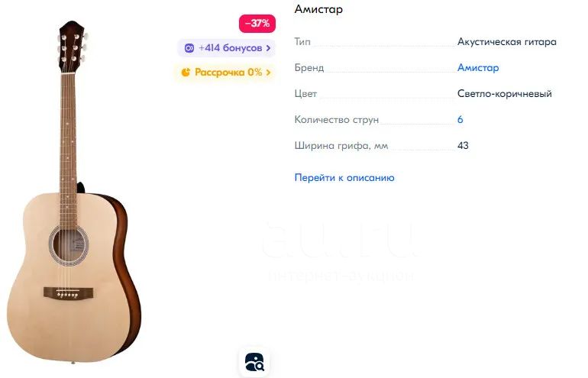Click the Бренд label
The image size is (588, 378).
coord(309,68)
